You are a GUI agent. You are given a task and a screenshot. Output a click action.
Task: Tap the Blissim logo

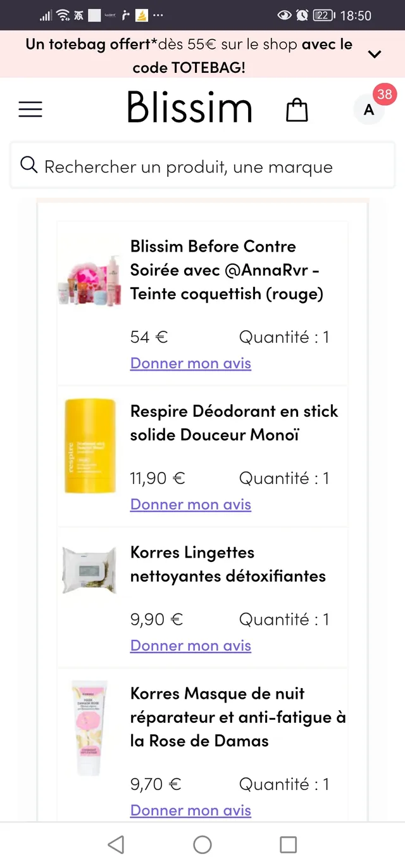pyautogui.click(x=189, y=108)
